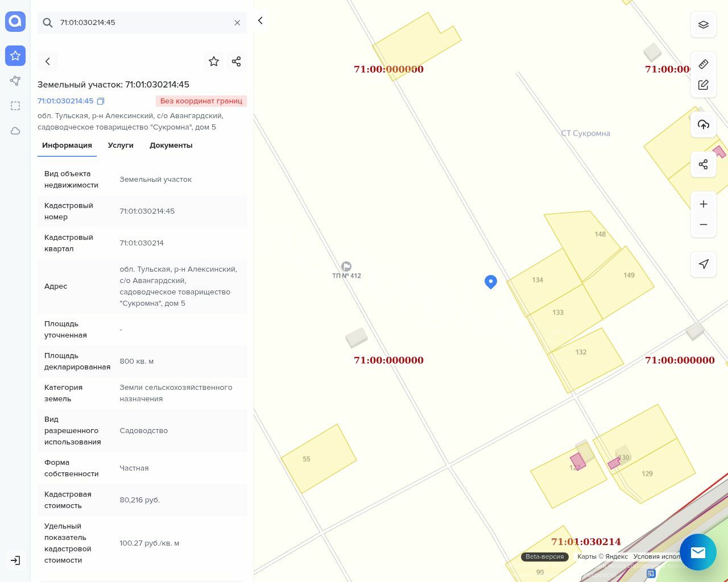This screenshot has width=728, height=582.
Task: Share the map view via right toolbar
Action: tap(704, 164)
